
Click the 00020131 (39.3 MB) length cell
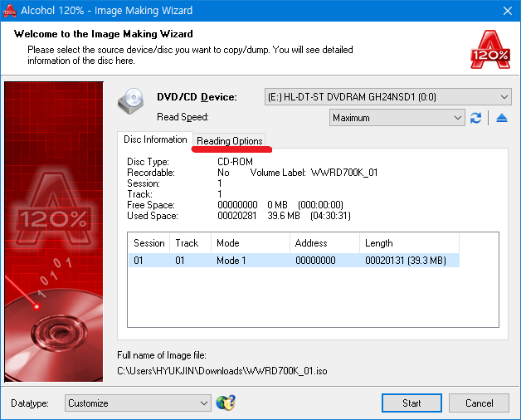pyautogui.click(x=406, y=260)
